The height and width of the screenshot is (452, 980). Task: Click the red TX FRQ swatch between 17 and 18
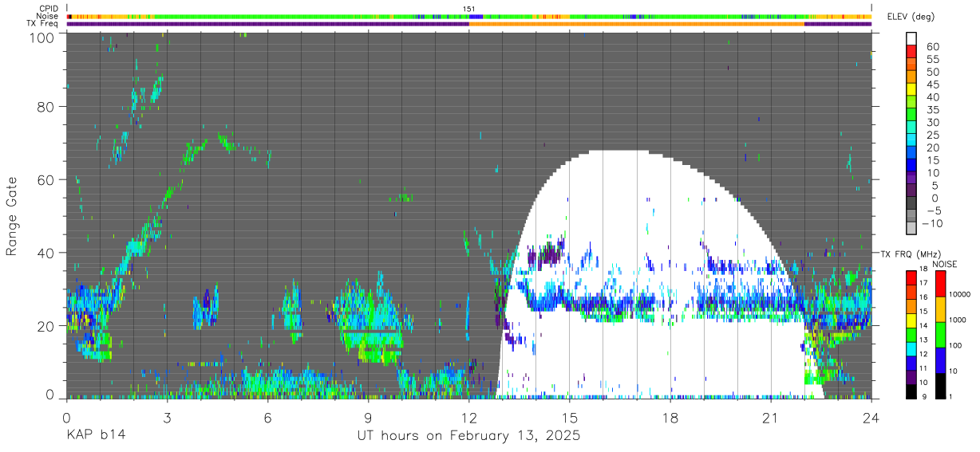(x=911, y=277)
